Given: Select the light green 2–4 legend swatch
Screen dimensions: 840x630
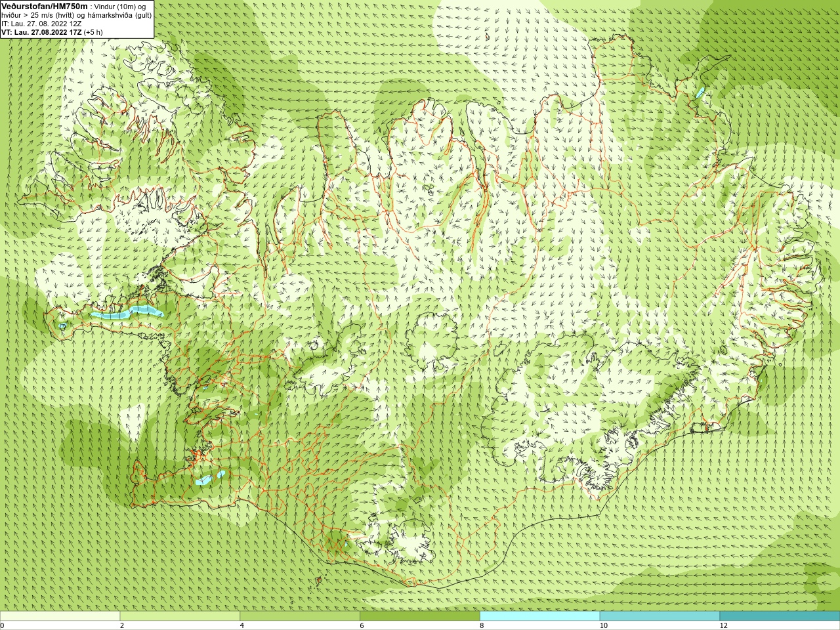Looking at the screenshot, I should (180, 616).
